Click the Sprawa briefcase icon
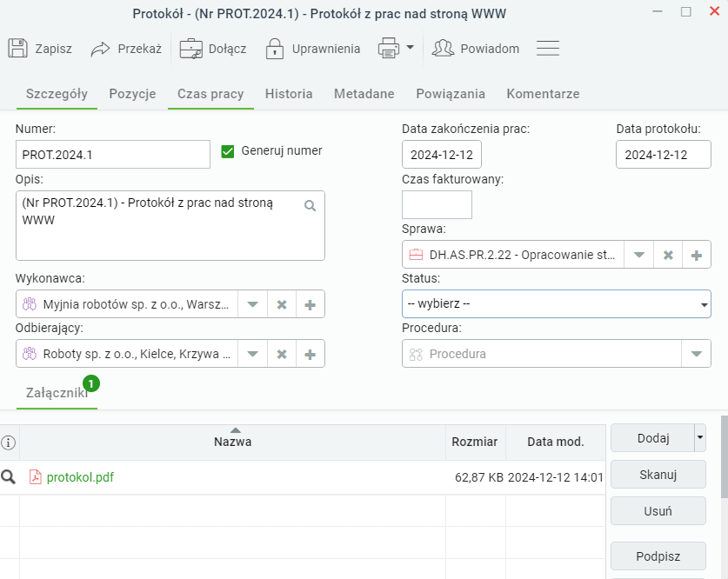The width and height of the screenshot is (728, 579). 416,255
